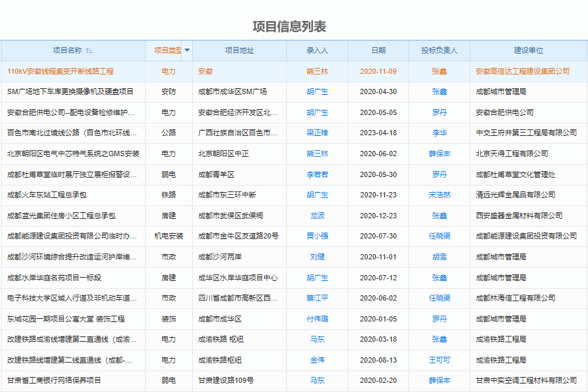Open 胡雪 bid manager link

tap(439, 257)
